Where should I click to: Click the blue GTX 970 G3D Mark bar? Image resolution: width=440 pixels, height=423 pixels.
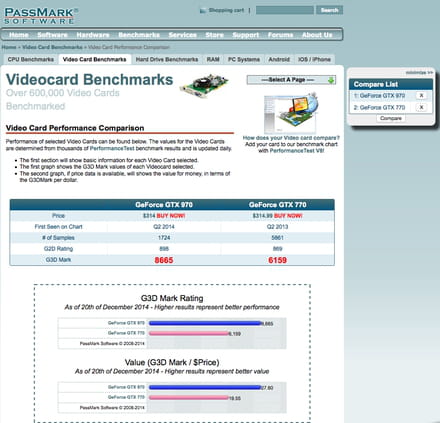tap(205, 323)
